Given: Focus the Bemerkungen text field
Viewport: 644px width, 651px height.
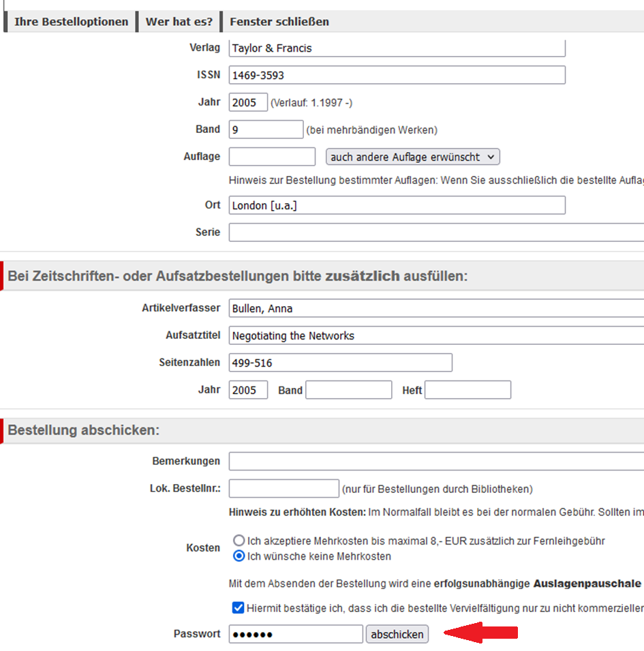Looking at the screenshot, I should (436, 461).
